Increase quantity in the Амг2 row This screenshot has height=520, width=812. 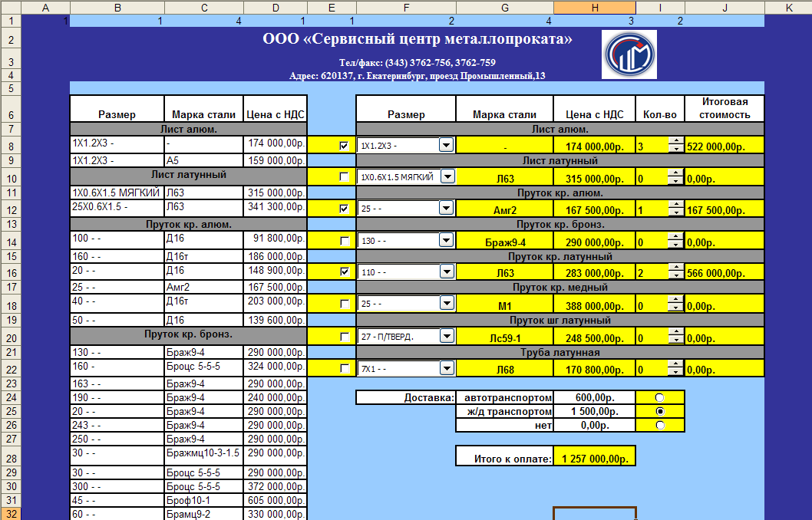[x=675, y=205]
